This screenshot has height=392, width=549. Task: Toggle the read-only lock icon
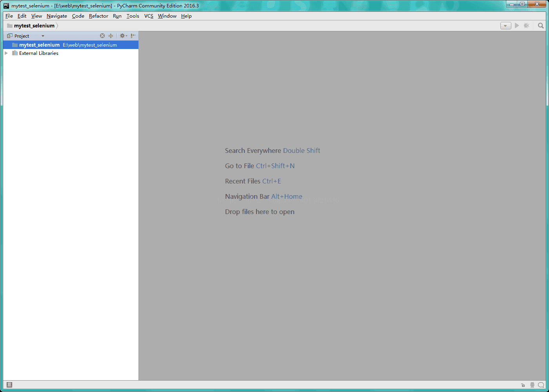523,385
